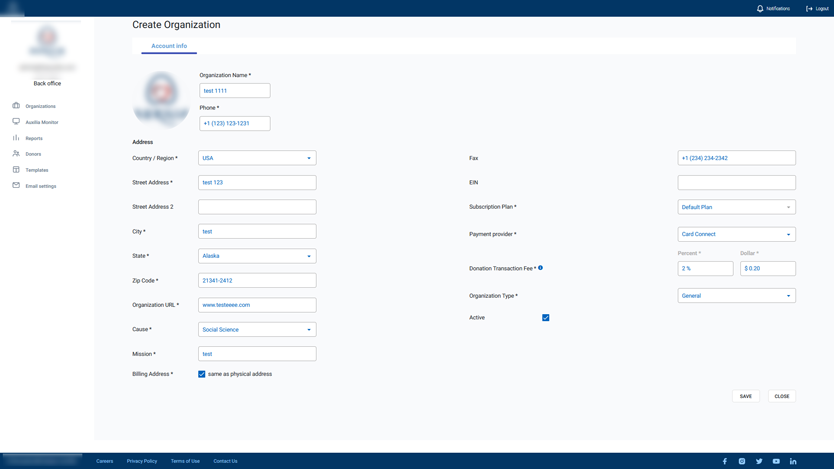The width and height of the screenshot is (834, 469).
Task: Open the Facebook page from footer
Action: click(725, 461)
